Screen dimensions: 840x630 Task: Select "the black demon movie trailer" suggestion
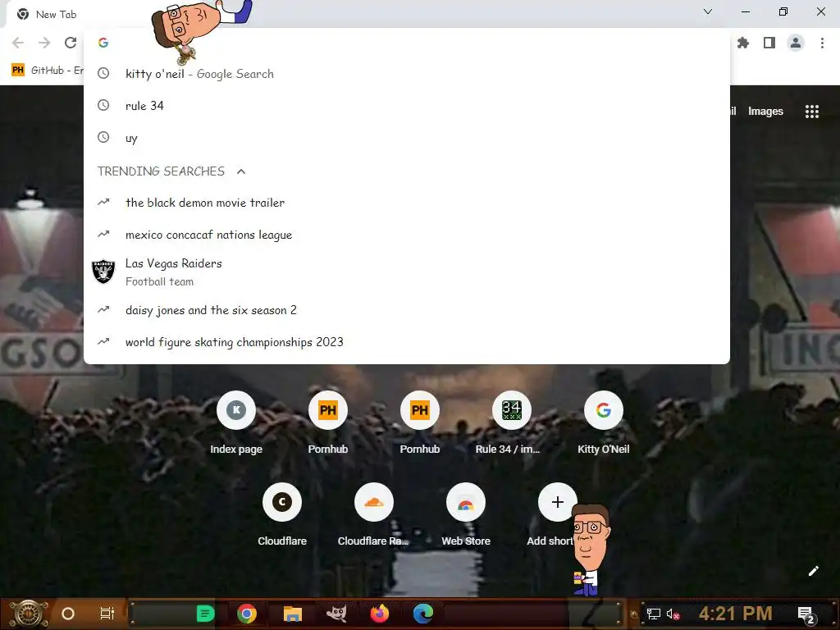pyautogui.click(x=407, y=203)
